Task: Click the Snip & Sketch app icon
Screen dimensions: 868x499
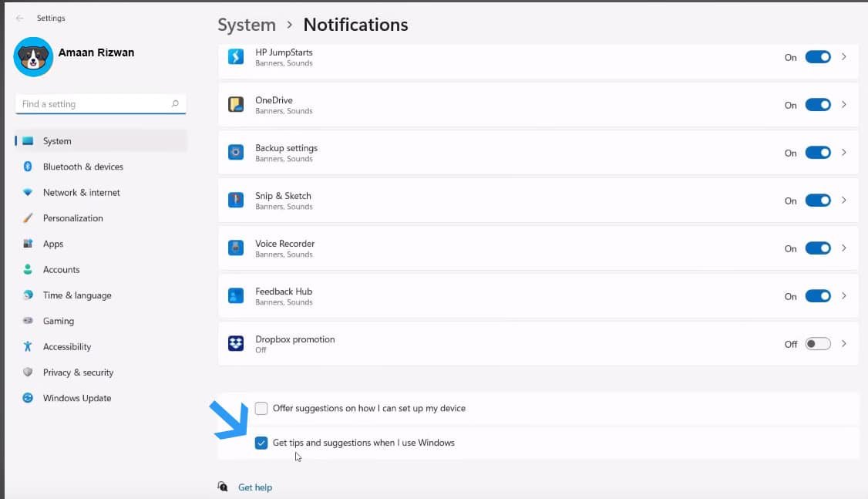Action: [x=235, y=200]
